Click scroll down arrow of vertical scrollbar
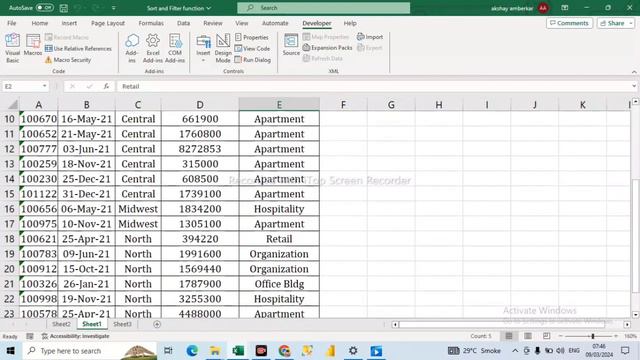 [x=636, y=315]
